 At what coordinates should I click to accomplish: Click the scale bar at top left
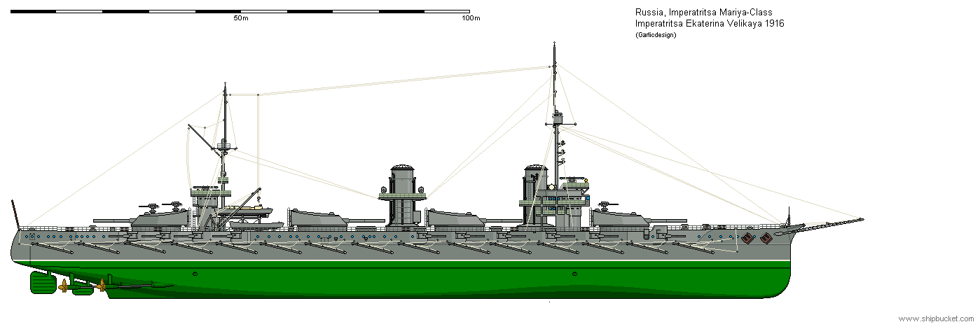[x=240, y=11]
